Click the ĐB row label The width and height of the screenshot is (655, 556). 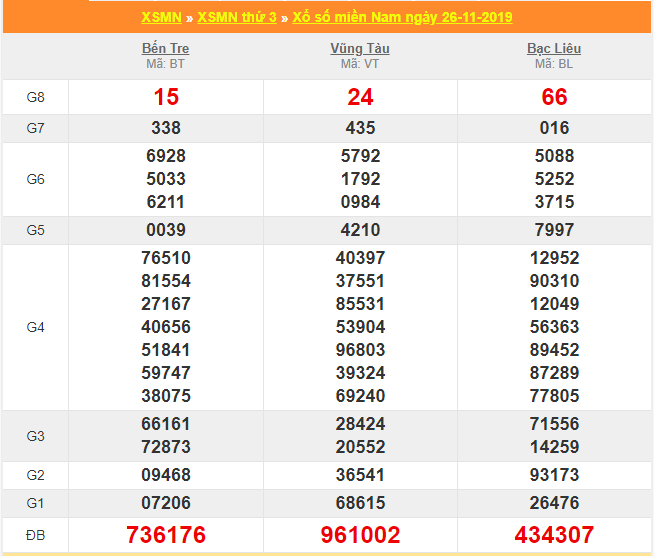[35, 535]
